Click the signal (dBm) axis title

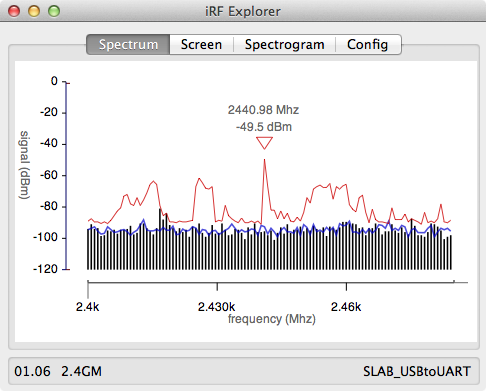(25, 165)
